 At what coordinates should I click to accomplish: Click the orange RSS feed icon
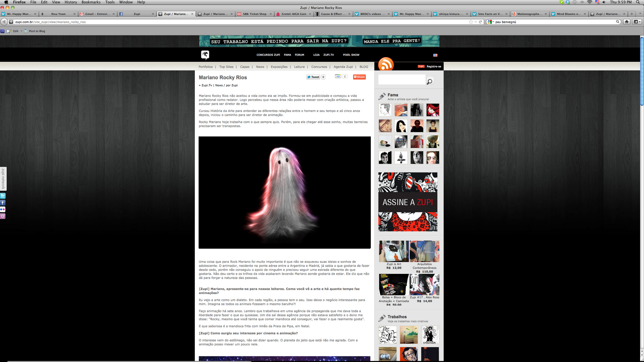[386, 64]
